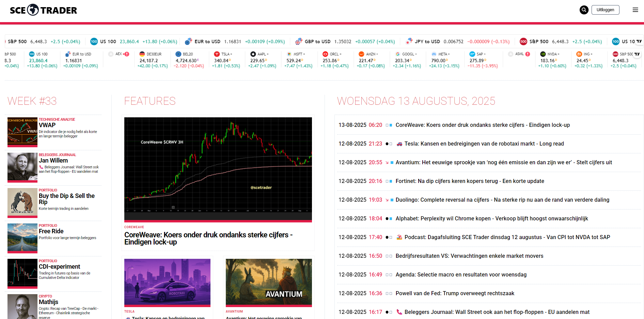Click the NVDA Nvidia logo icon
This screenshot has height=319, width=644.
click(x=543, y=54)
